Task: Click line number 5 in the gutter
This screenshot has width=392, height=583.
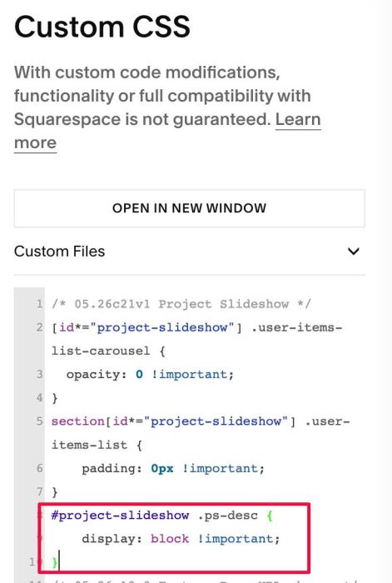Action: pyautogui.click(x=39, y=421)
